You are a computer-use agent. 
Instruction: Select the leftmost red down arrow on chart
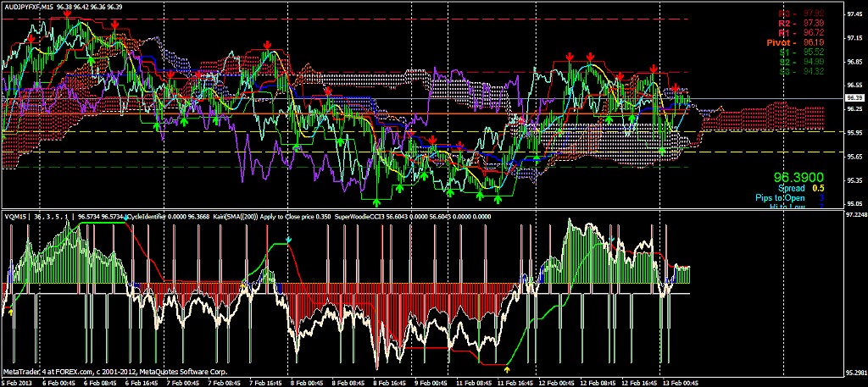tap(31, 38)
